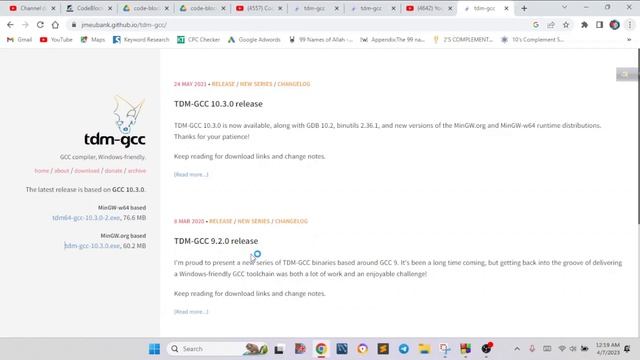Open the archive link in sidebar

click(137, 171)
